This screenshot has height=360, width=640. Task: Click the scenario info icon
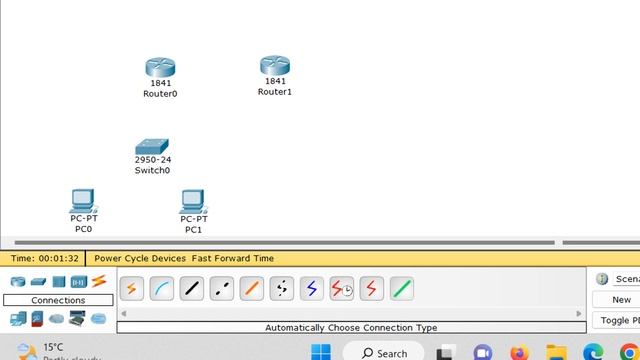(602, 279)
